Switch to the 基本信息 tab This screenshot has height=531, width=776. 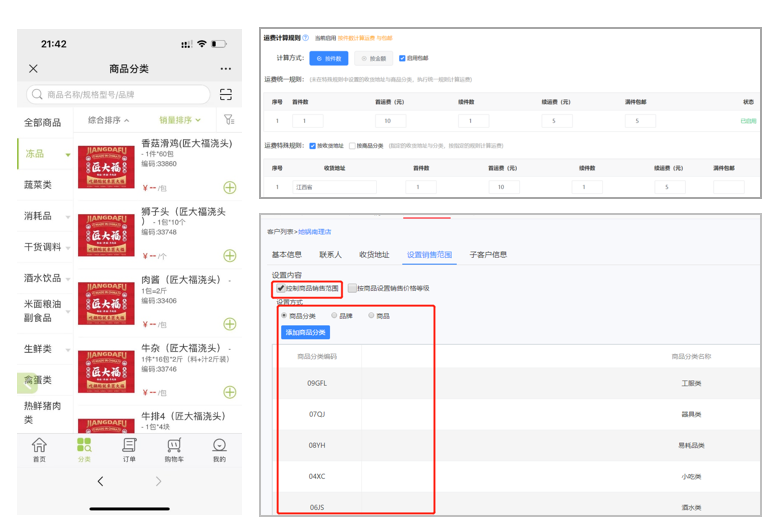pyautogui.click(x=287, y=254)
